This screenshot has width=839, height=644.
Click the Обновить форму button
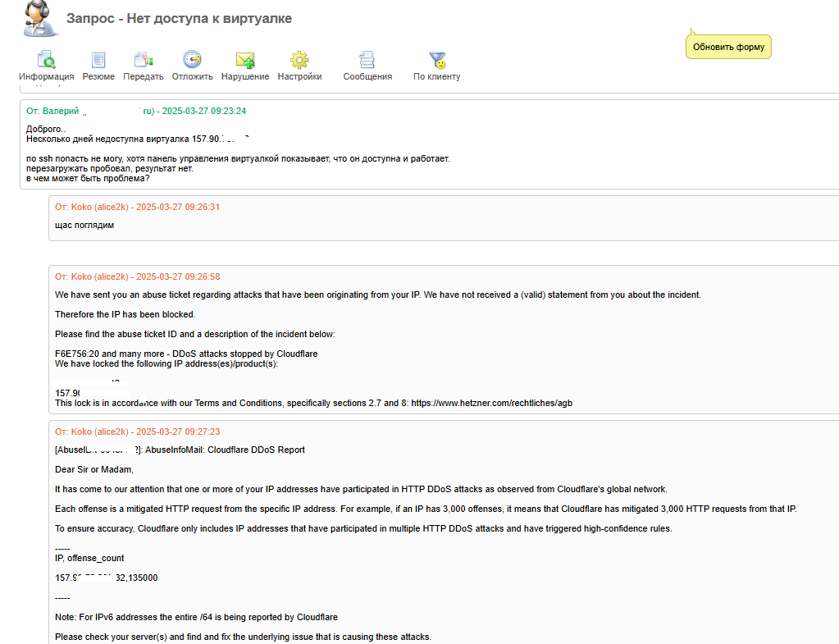[728, 47]
